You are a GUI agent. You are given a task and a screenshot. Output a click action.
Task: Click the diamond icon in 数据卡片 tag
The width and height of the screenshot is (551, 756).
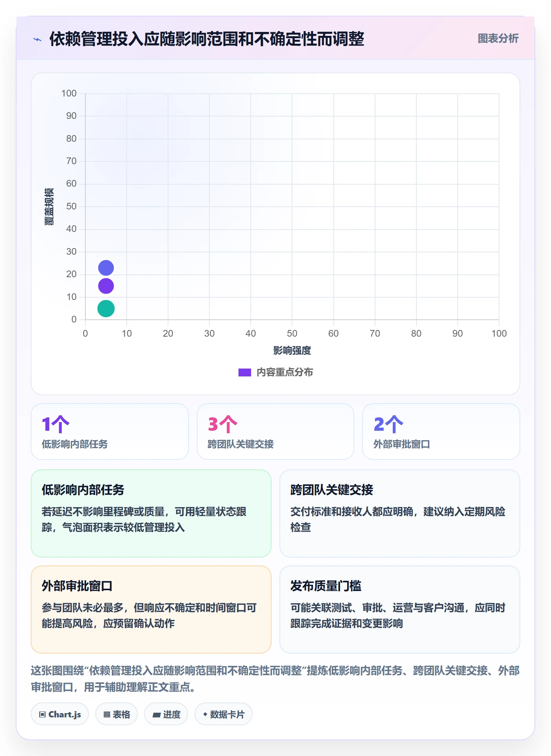pos(205,714)
